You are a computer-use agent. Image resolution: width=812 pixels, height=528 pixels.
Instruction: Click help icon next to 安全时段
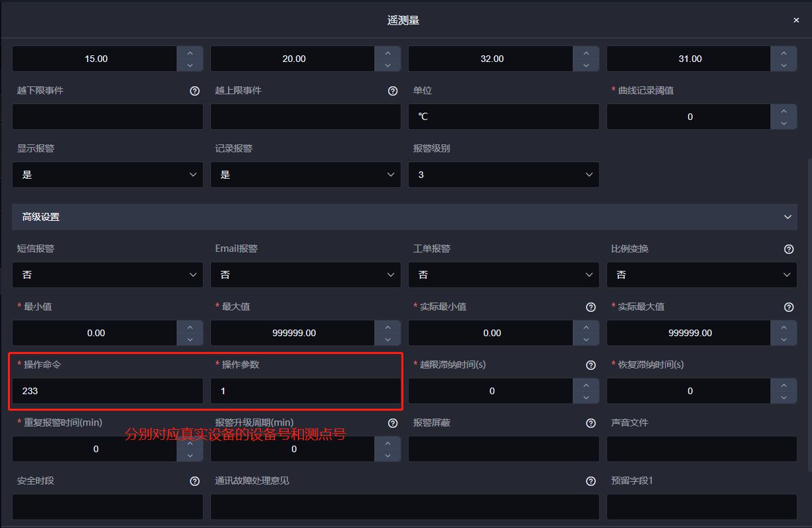point(194,481)
